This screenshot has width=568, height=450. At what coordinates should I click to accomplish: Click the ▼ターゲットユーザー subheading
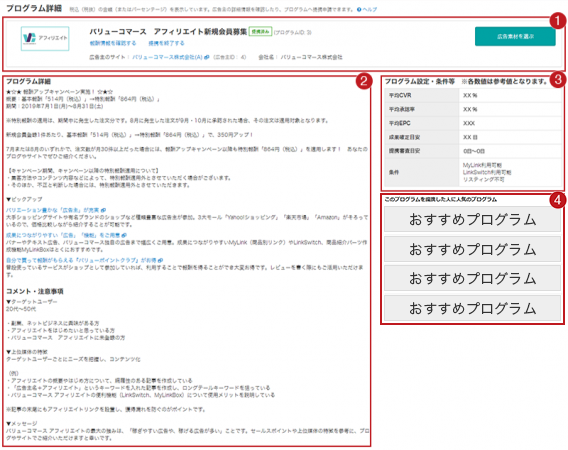(x=32, y=301)
